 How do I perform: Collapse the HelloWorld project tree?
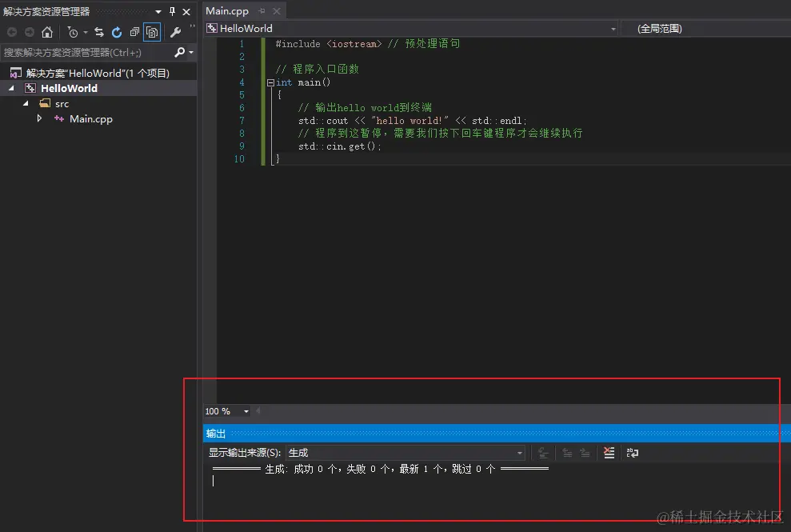tap(12, 88)
